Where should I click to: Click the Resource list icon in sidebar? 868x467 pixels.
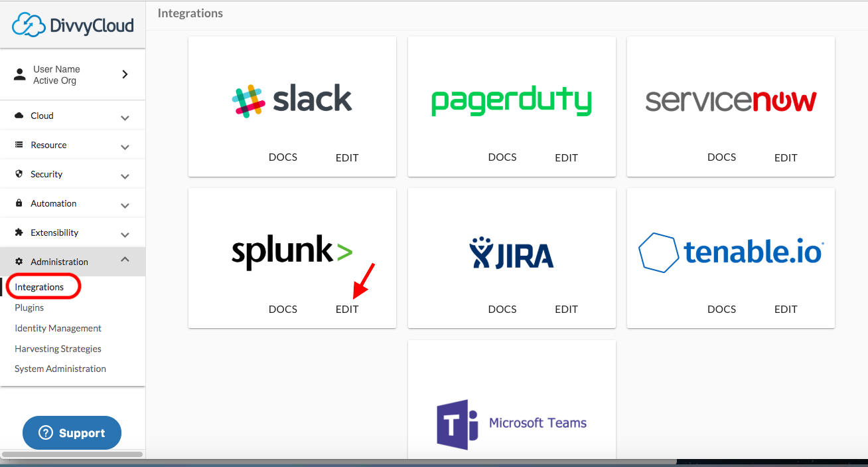(19, 145)
